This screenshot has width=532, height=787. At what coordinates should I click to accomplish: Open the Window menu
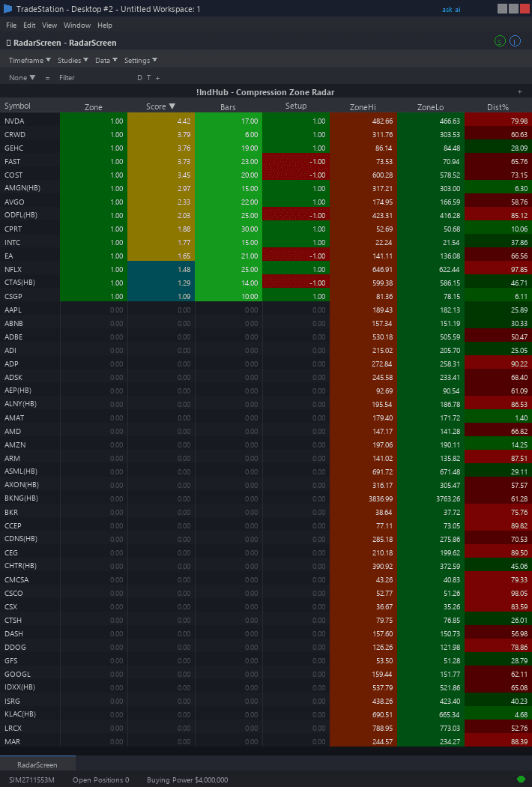(77, 25)
